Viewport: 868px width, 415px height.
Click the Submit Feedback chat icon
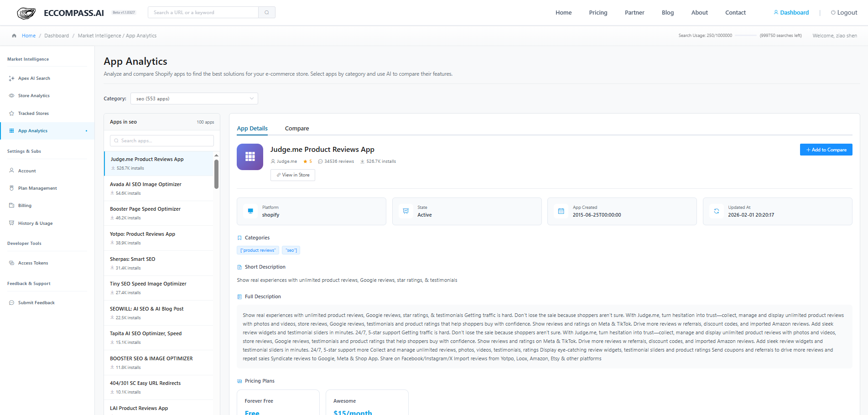12,303
